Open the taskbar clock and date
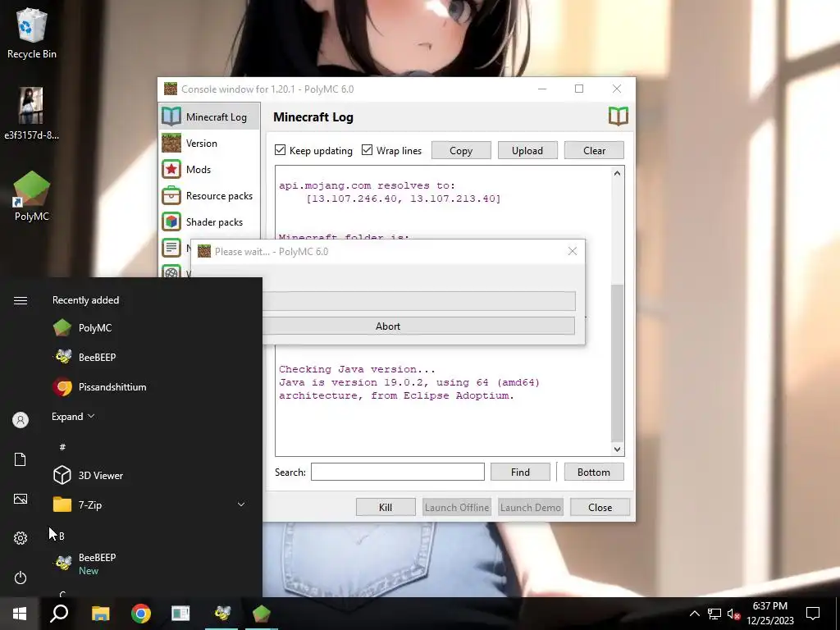Viewport: 840px width, 630px height. (769, 614)
